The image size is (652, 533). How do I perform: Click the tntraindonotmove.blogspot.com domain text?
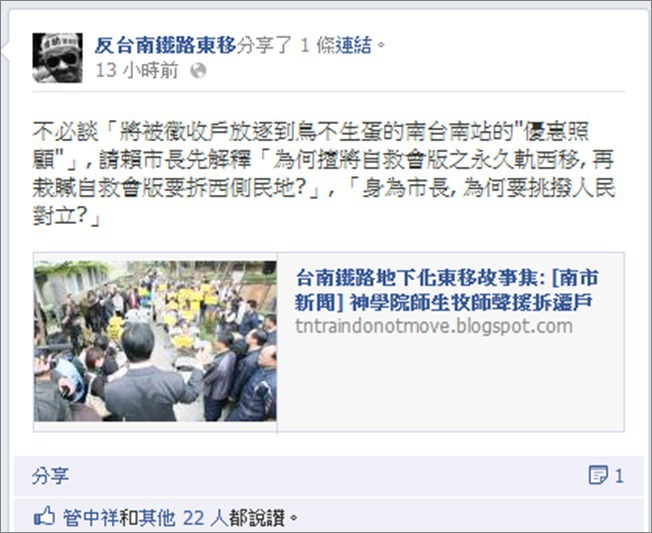pos(434,326)
